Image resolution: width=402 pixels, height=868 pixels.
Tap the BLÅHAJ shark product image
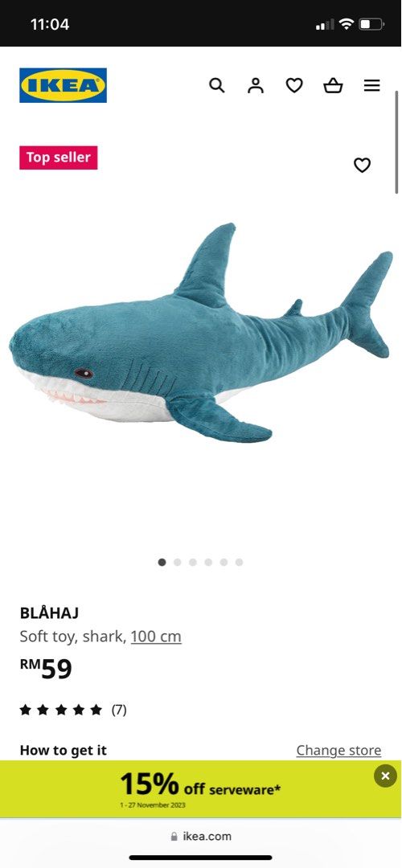pos(201,333)
